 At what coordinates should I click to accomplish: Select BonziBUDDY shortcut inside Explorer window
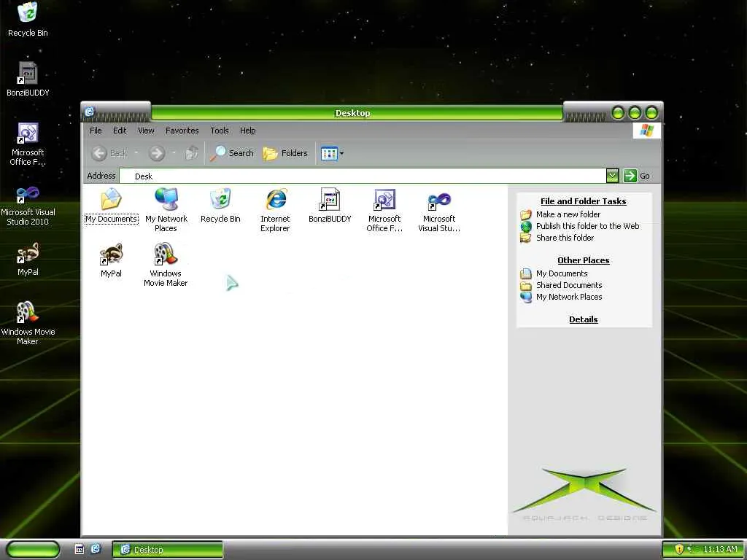pyautogui.click(x=330, y=206)
